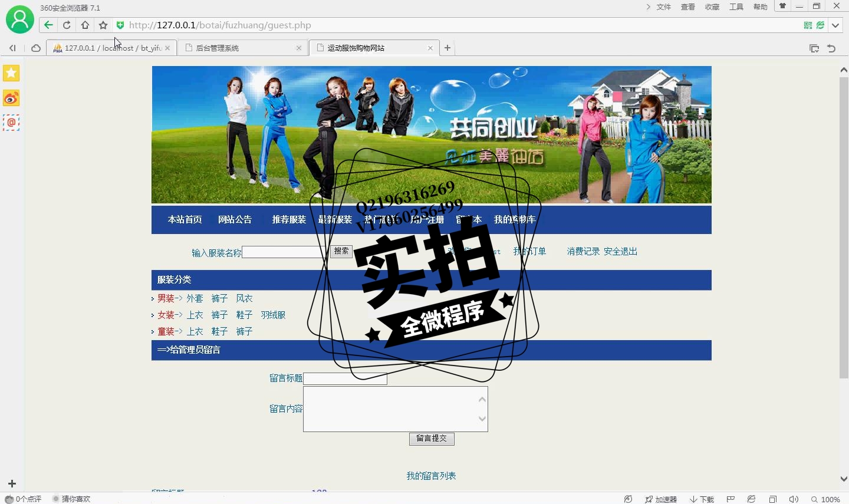Go back with the browser back arrow
849x504 pixels.
(48, 25)
